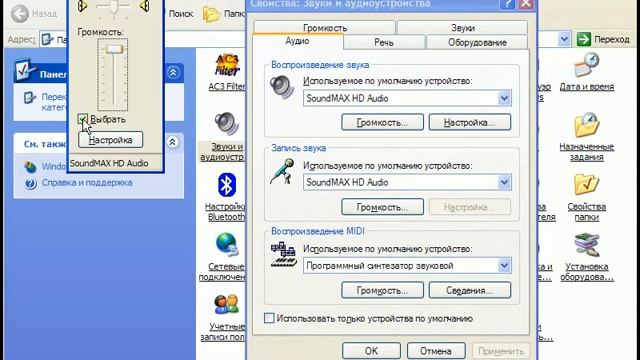Click the MIDI keyboard icon
The width and height of the screenshot is (640, 360).
tap(283, 255)
